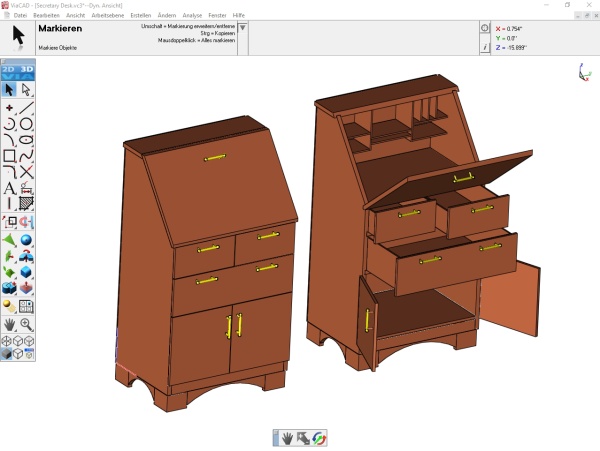The height and width of the screenshot is (451, 600).
Task: Choose the Point tool with red cross
Action: (10, 108)
